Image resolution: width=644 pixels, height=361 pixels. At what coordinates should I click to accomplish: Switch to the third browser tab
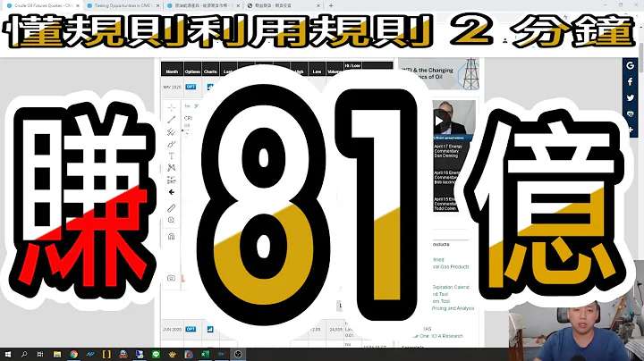click(x=204, y=5)
